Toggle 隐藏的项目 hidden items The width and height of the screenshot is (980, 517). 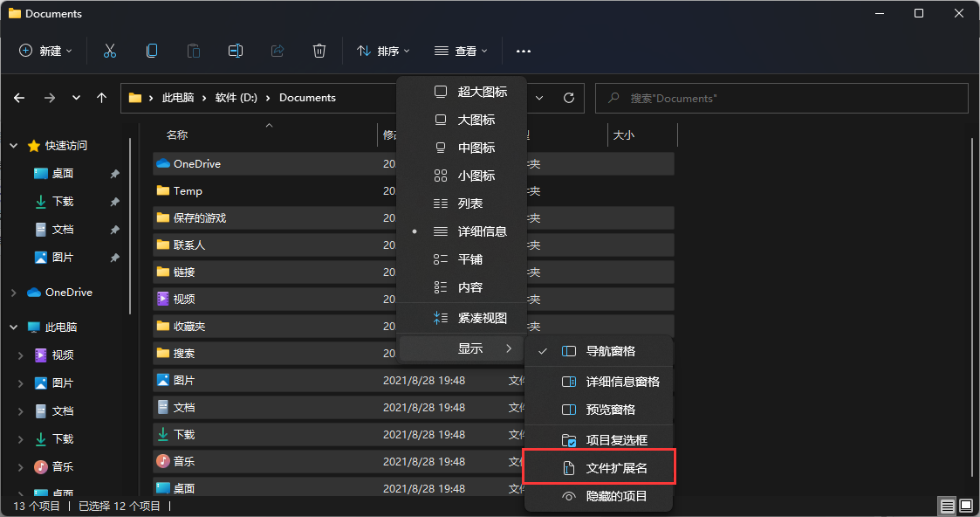[598, 496]
